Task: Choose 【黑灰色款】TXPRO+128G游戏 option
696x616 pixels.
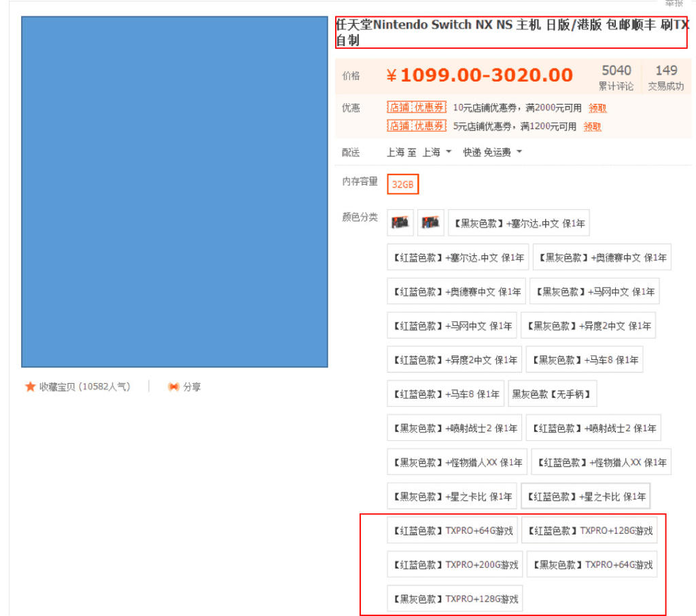Action: click(x=455, y=599)
